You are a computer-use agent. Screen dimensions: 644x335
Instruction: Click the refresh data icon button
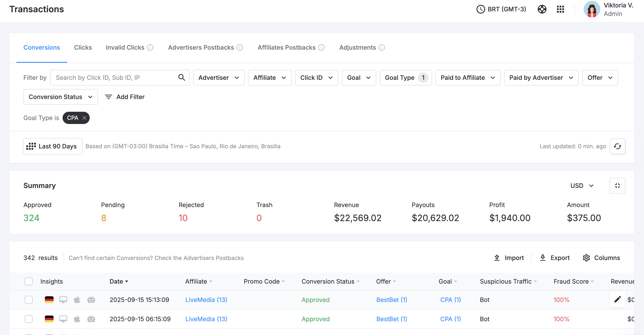[617, 146]
